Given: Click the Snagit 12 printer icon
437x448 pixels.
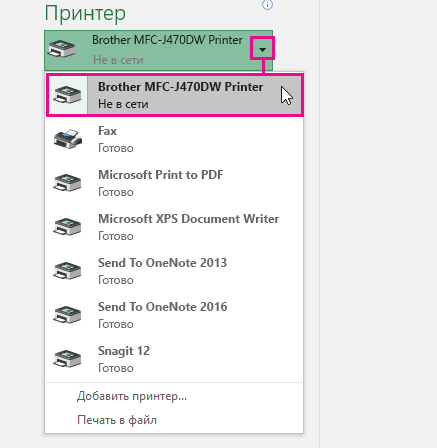Looking at the screenshot, I should point(67,359).
